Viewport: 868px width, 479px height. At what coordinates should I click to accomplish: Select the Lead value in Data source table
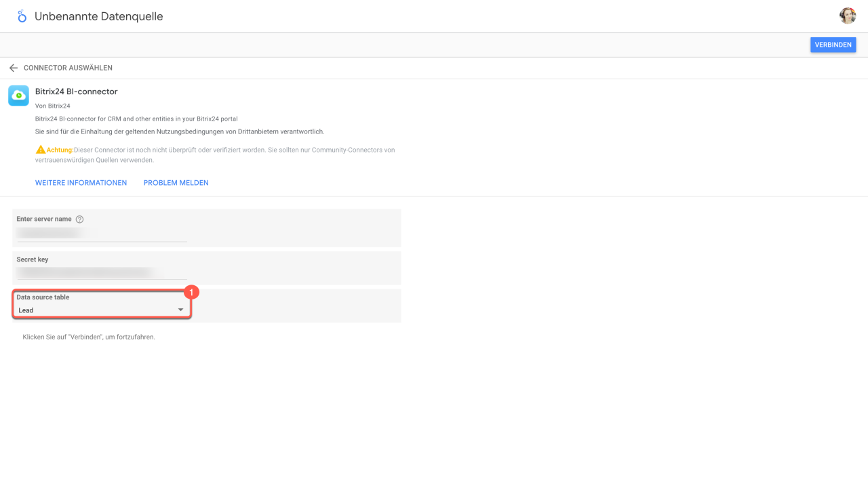(26, 310)
